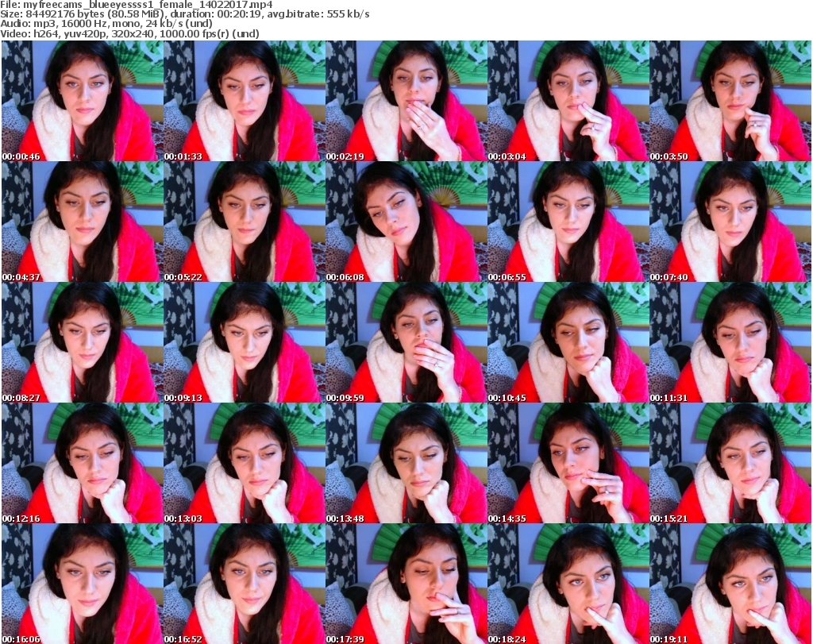Open the thumbnail labeled 00:09:59
The height and width of the screenshot is (644, 813).
click(406, 343)
